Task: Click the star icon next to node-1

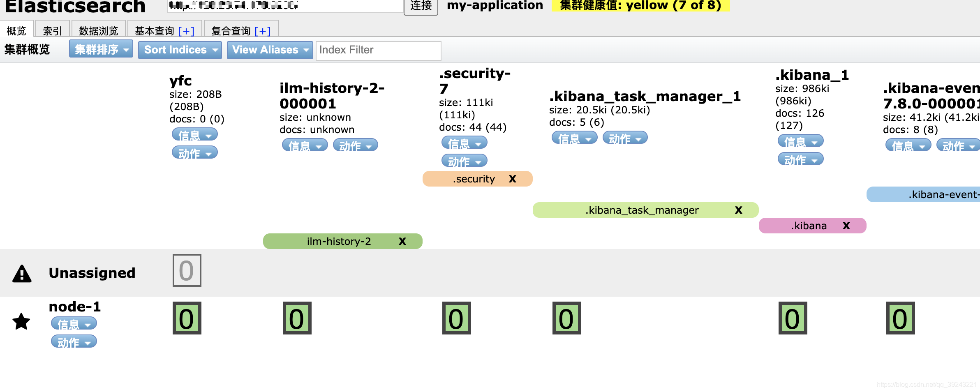Action: pos(21,322)
